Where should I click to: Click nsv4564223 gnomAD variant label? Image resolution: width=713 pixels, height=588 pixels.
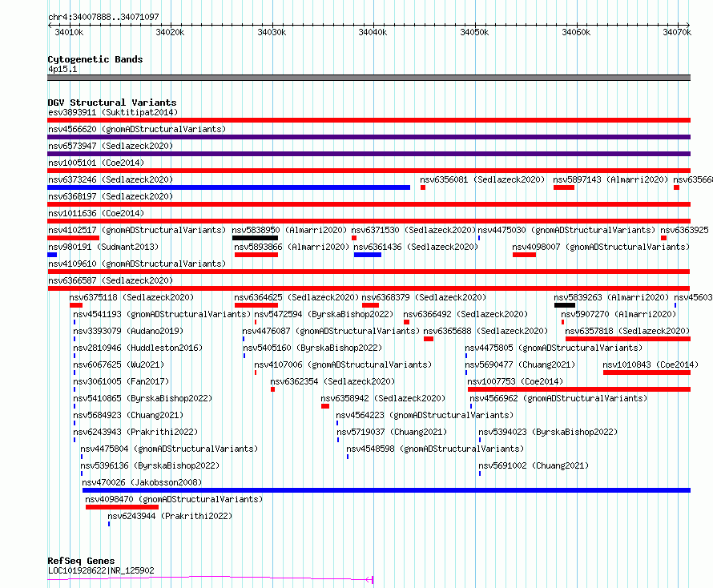[425, 415]
